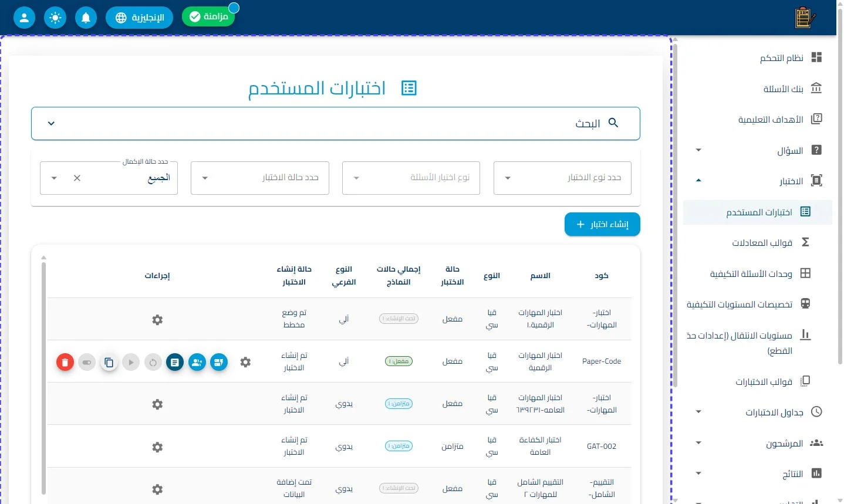844x504 pixels.
Task: Open the document icon in Paper-Code row
Action: pos(175,362)
